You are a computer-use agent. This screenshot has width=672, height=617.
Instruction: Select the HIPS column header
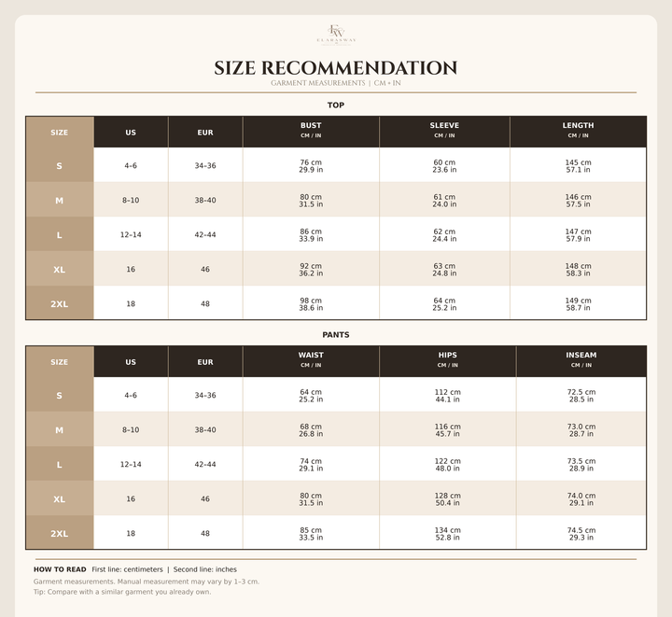[447, 360]
